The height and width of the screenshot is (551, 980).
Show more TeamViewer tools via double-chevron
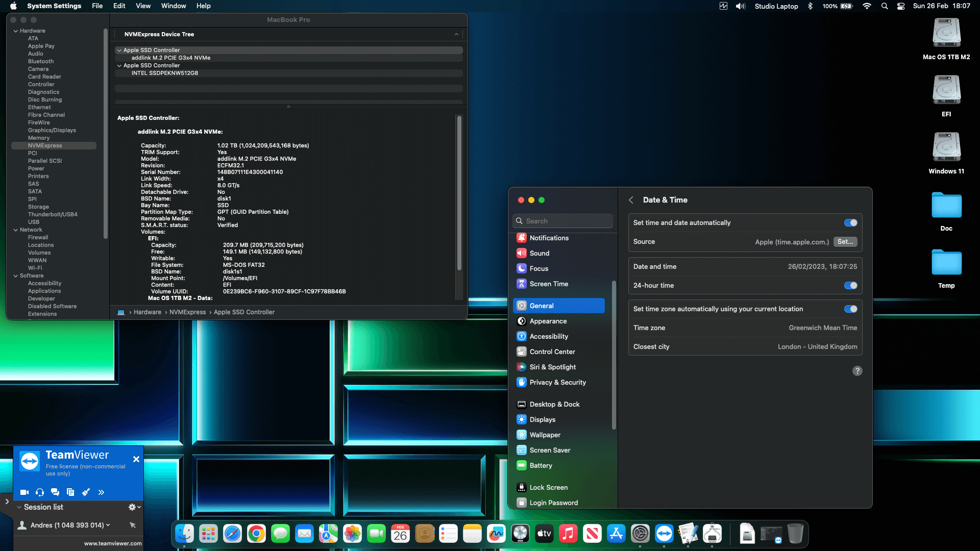[101, 492]
